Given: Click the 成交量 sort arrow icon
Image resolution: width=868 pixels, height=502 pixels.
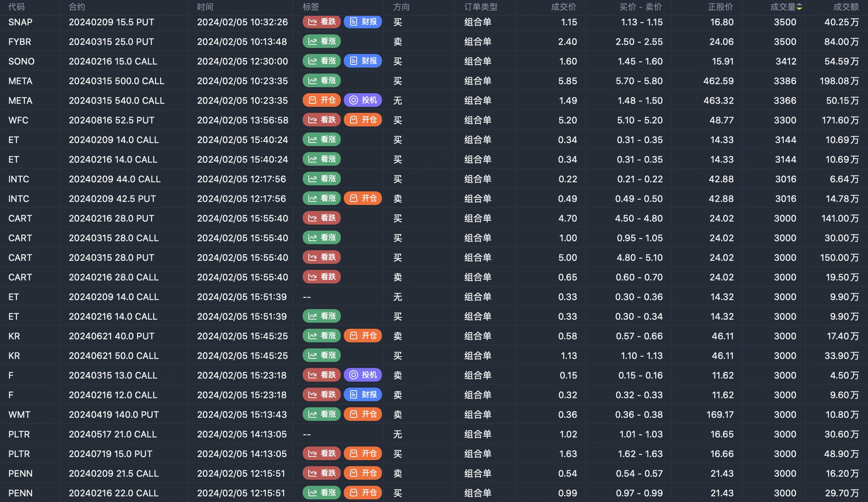Looking at the screenshot, I should coord(799,7).
